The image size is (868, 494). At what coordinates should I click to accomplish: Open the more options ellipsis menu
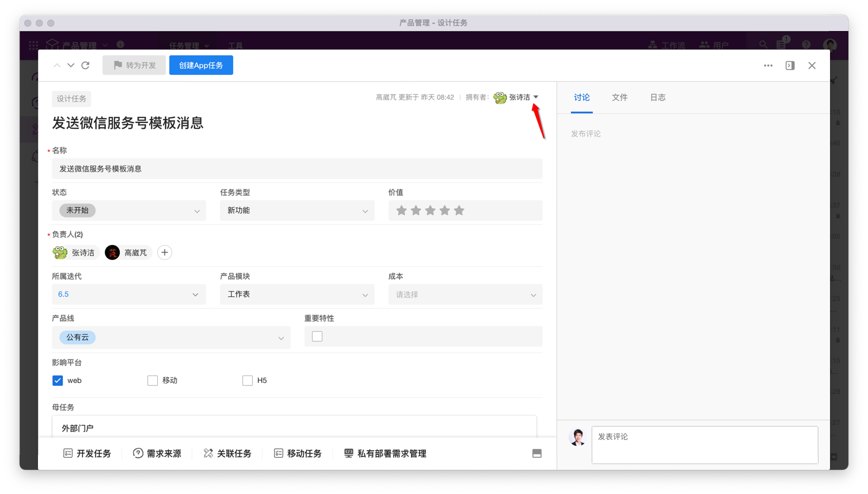click(768, 66)
